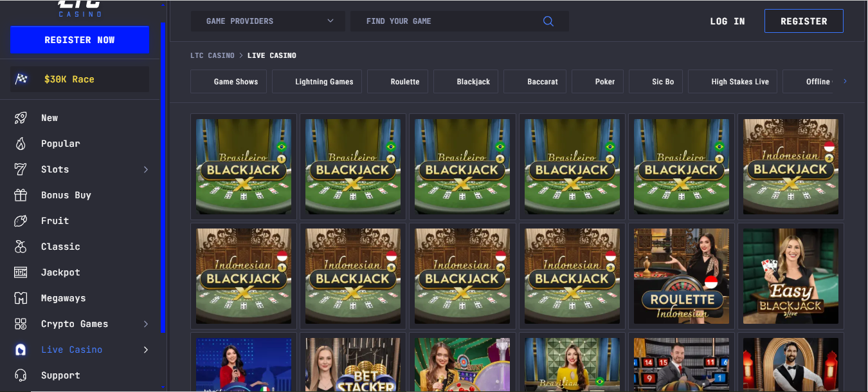
Task: Select the Roulette category tab
Action: tap(397, 82)
